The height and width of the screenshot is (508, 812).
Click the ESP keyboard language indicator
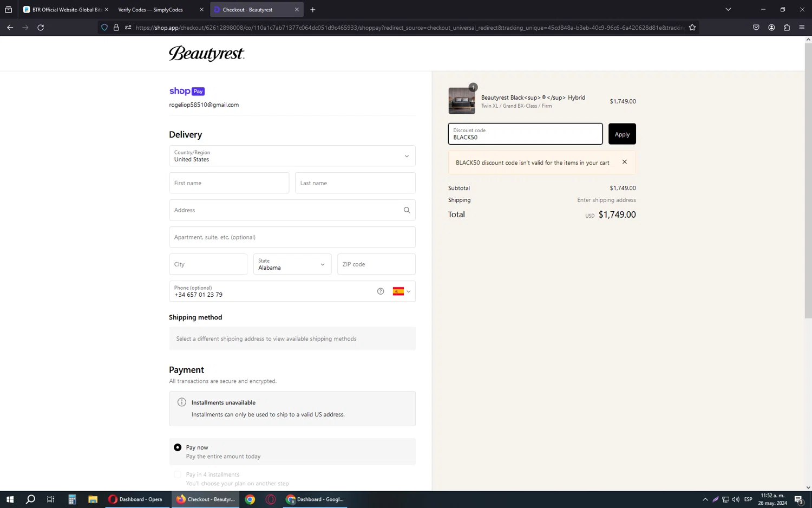coord(748,499)
